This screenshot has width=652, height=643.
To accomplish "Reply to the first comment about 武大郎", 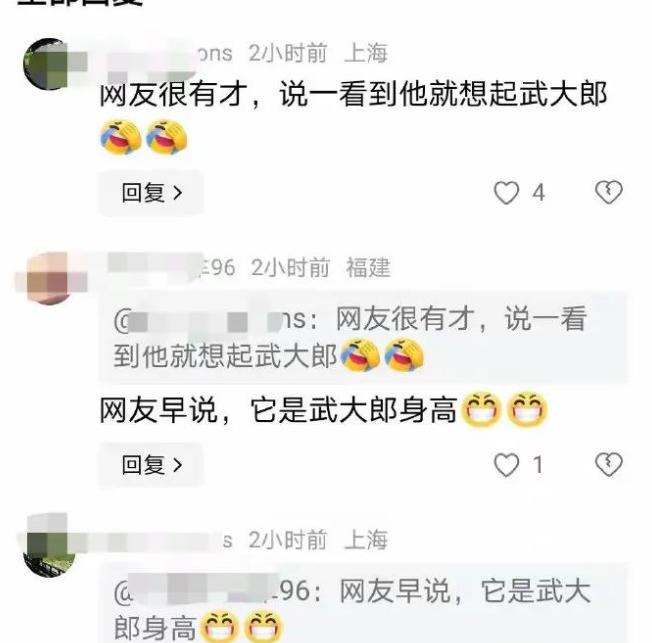I will coord(151,193).
